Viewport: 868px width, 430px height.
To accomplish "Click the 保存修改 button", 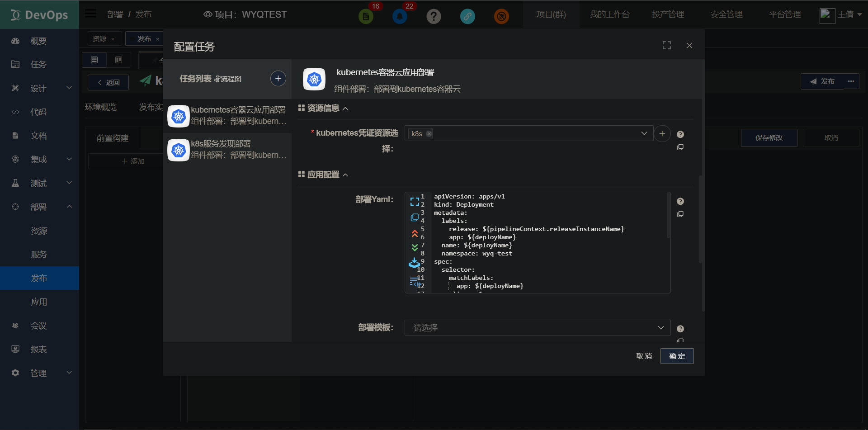I will [769, 138].
